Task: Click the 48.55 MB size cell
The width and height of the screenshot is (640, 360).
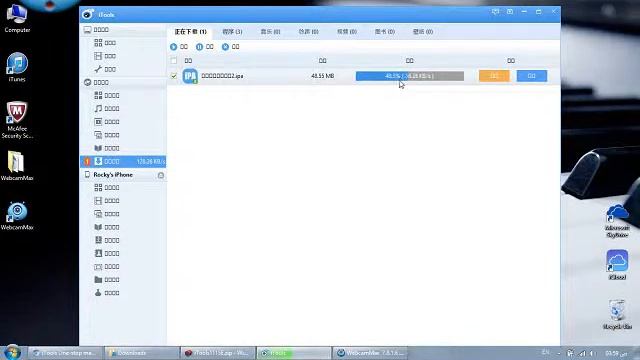Action: pyautogui.click(x=322, y=76)
